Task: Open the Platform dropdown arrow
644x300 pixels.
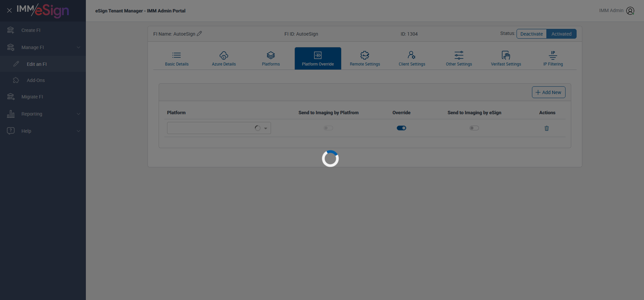Action: tap(266, 128)
